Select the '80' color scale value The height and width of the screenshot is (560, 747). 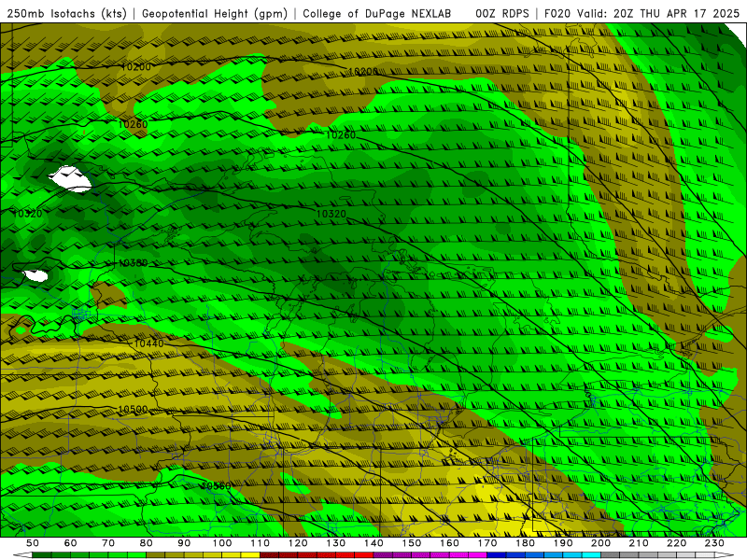(x=147, y=543)
